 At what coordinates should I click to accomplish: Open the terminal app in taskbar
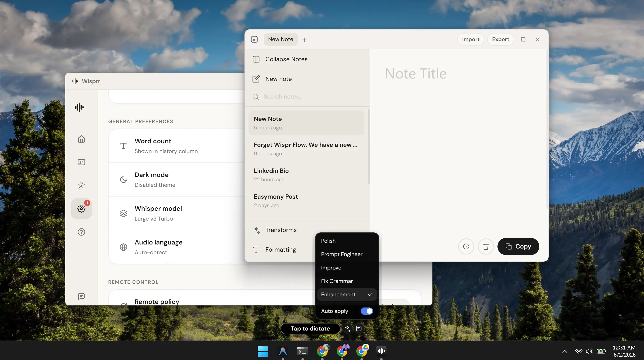click(x=302, y=351)
